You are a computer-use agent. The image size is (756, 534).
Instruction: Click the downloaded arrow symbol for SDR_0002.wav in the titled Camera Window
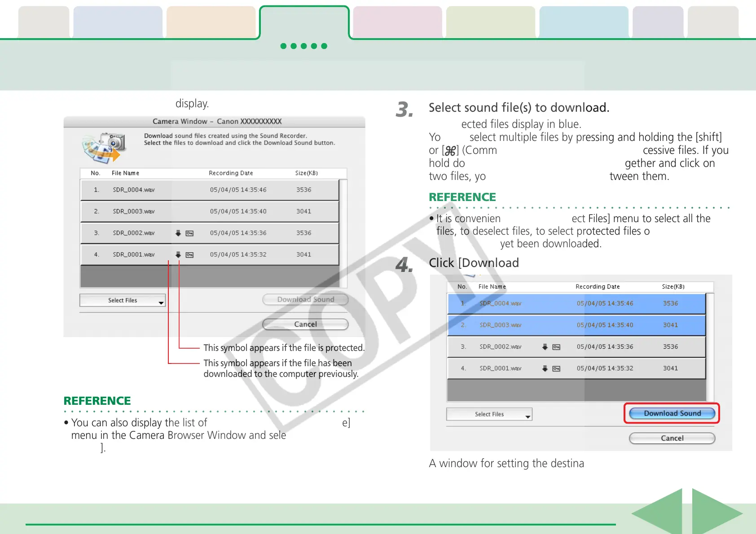178,233
